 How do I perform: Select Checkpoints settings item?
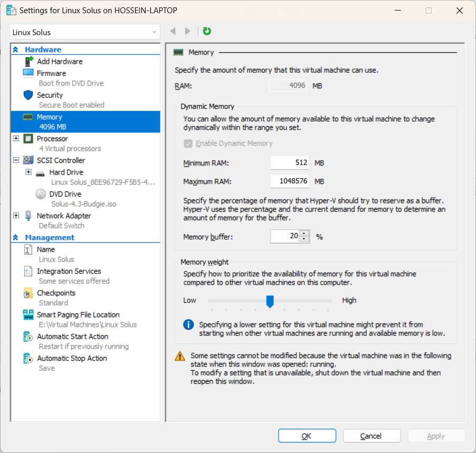click(x=85, y=297)
